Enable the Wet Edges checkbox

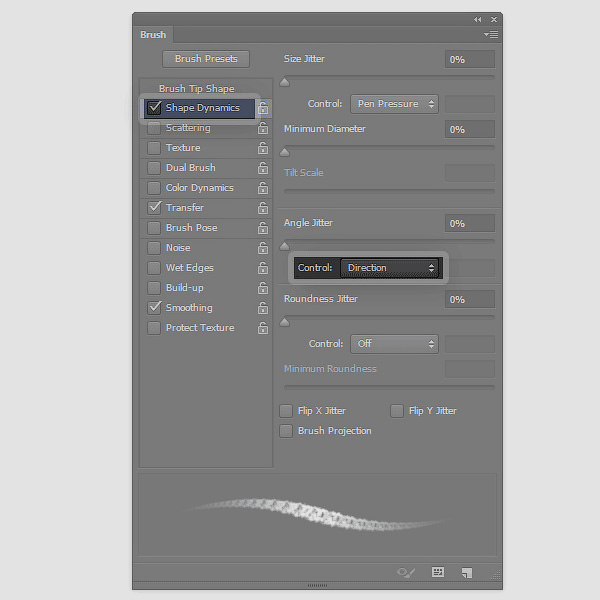(154, 268)
